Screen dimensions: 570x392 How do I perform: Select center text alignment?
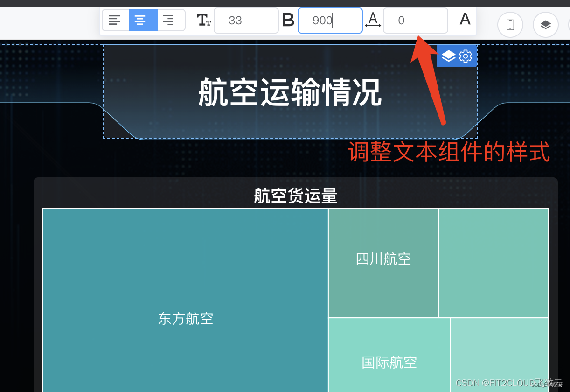point(143,20)
